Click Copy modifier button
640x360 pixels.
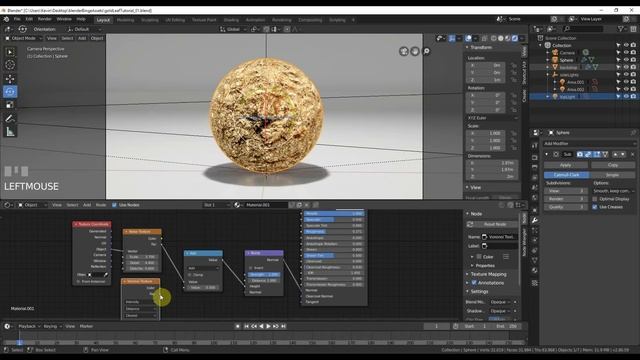tap(613, 165)
